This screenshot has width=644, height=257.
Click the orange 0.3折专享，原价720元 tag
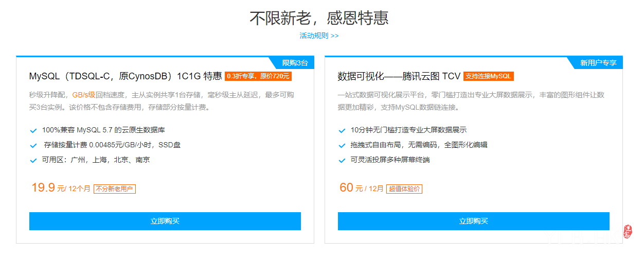(259, 76)
